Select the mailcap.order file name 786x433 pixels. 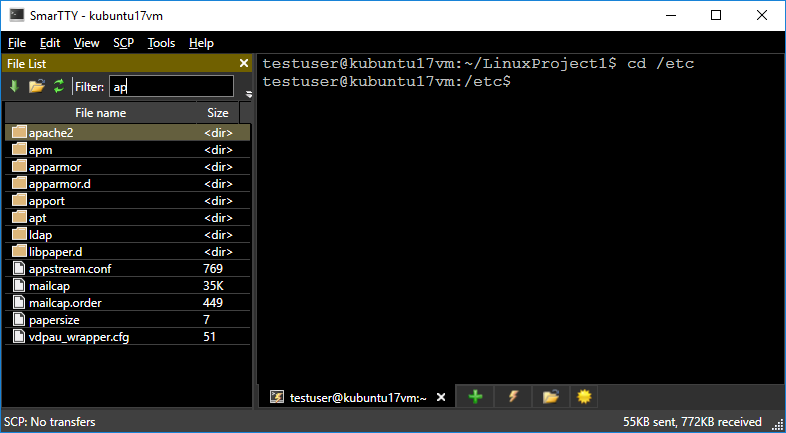66,303
